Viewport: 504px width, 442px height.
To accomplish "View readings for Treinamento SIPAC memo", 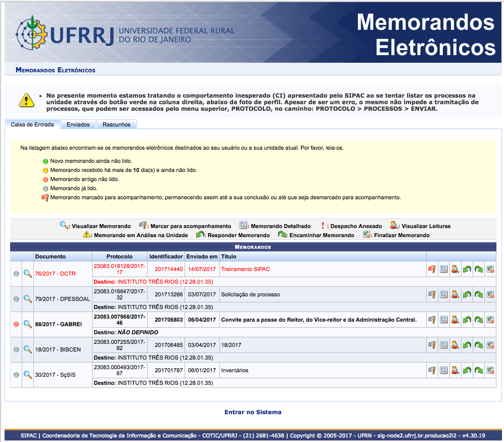I will (455, 270).
